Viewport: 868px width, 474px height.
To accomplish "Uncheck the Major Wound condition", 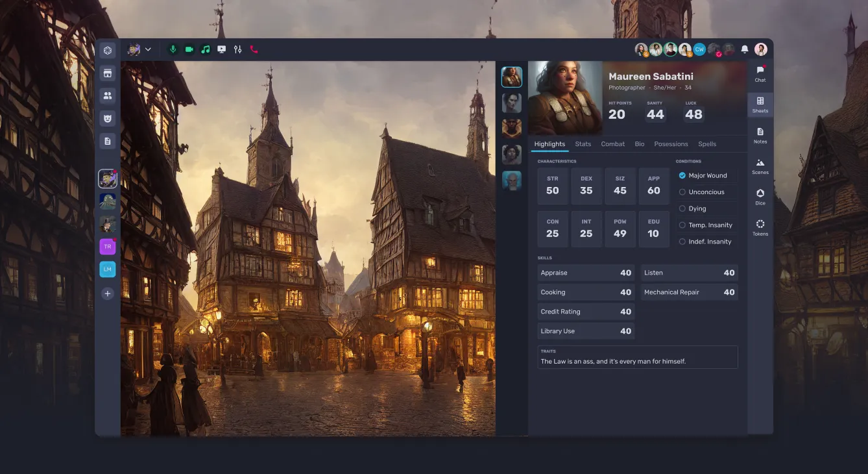I will coord(681,175).
